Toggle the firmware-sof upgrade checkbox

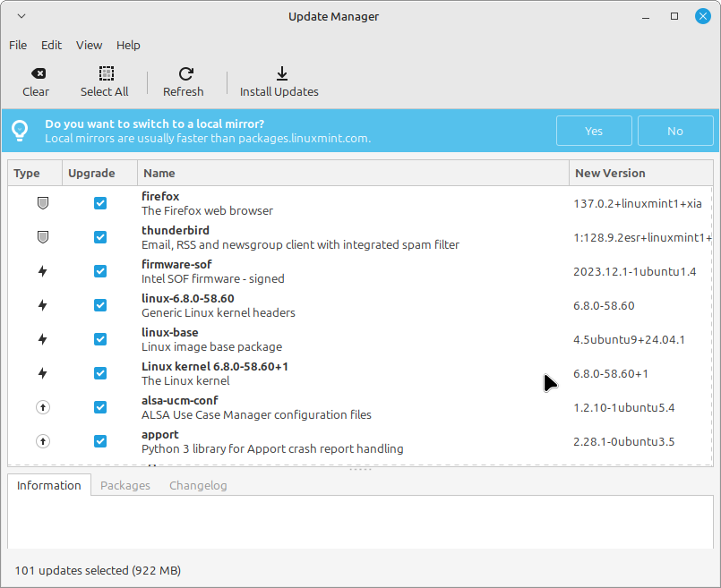pyautogui.click(x=100, y=271)
